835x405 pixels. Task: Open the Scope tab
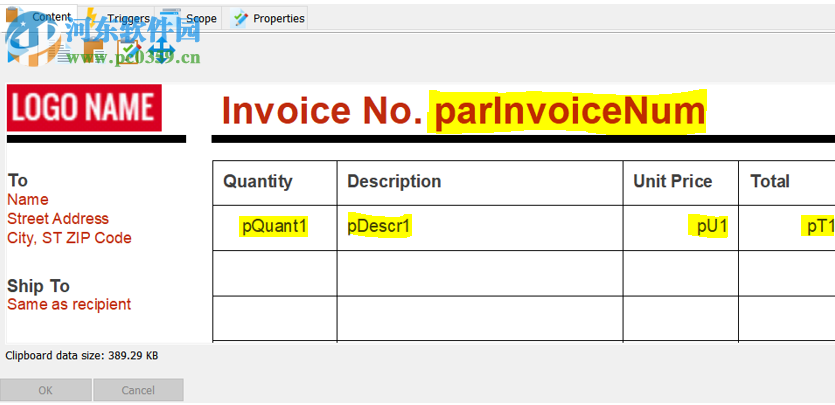pos(188,18)
